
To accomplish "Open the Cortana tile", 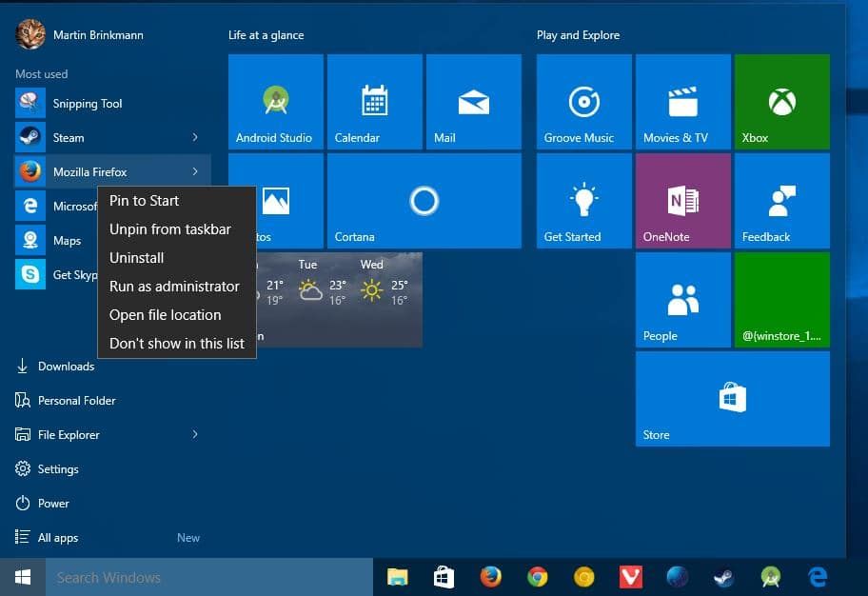I will pyautogui.click(x=424, y=201).
